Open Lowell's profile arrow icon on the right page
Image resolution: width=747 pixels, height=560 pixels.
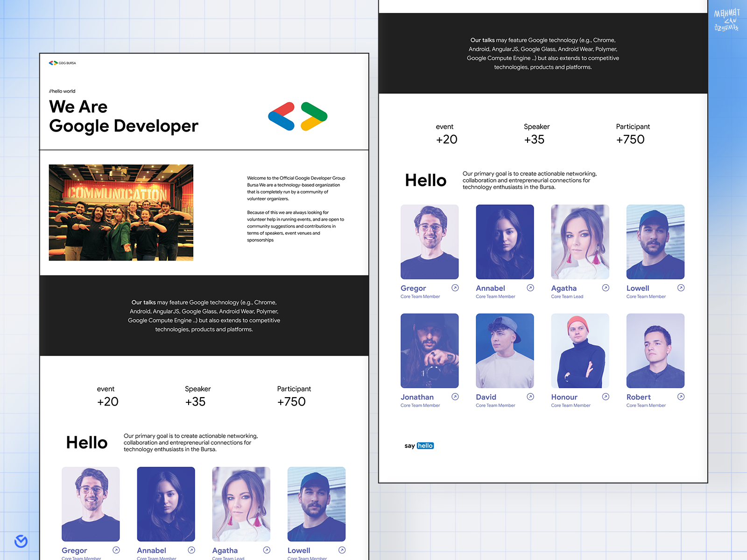coord(681,288)
